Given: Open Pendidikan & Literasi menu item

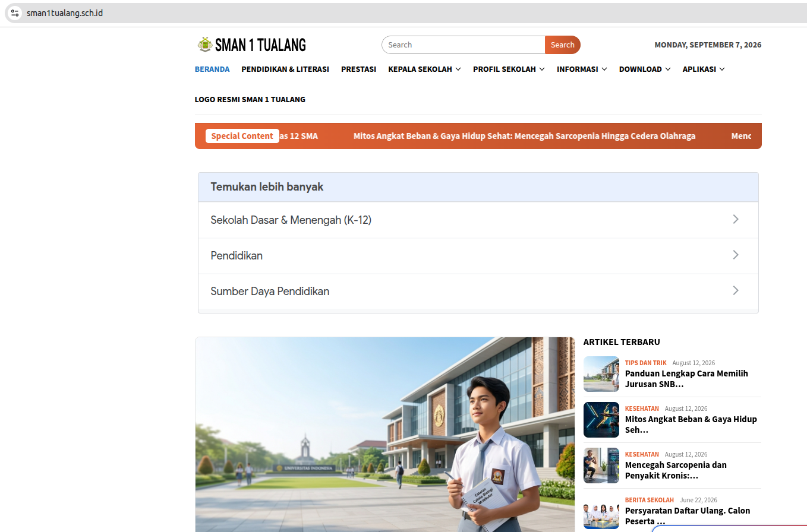Looking at the screenshot, I should point(285,69).
